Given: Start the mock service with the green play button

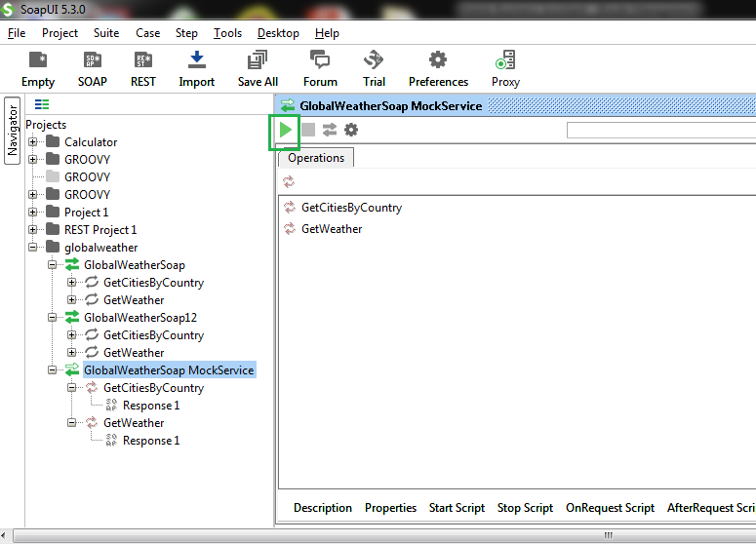Looking at the screenshot, I should tap(285, 130).
